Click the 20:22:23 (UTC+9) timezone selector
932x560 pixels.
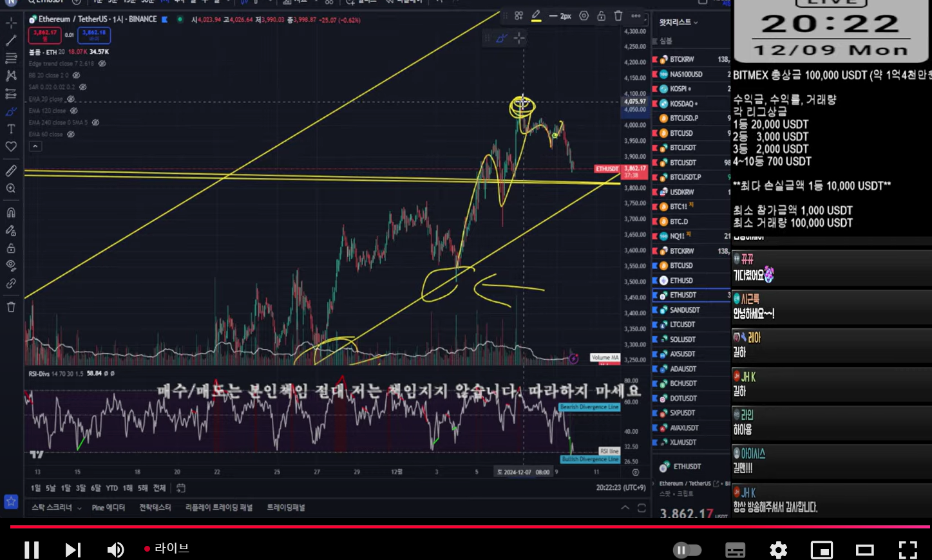pos(620,488)
